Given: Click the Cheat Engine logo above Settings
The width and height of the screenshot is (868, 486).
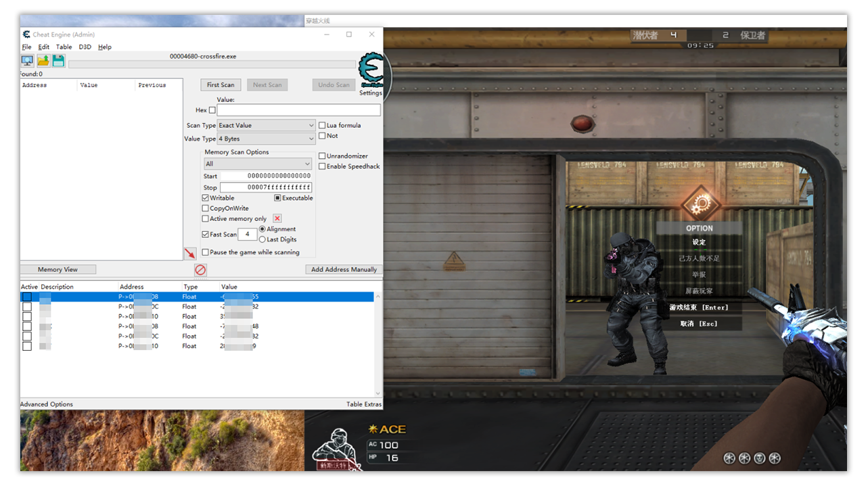Looking at the screenshot, I should 370,70.
